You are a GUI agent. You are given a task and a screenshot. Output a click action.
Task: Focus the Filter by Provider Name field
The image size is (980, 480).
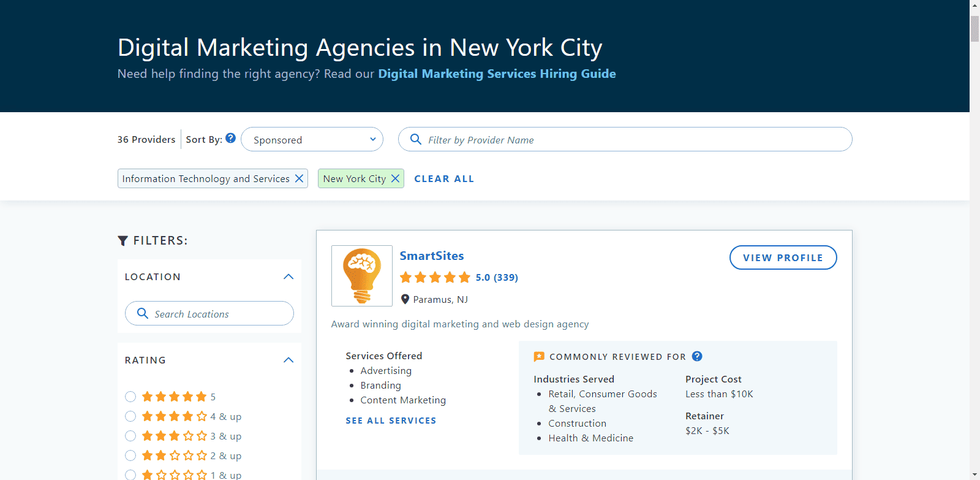[625, 139]
